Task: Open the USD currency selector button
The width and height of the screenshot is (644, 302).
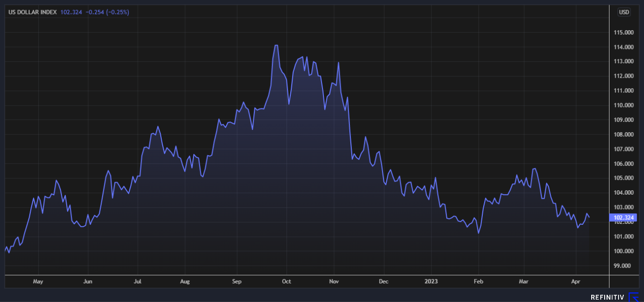Action: click(x=624, y=12)
